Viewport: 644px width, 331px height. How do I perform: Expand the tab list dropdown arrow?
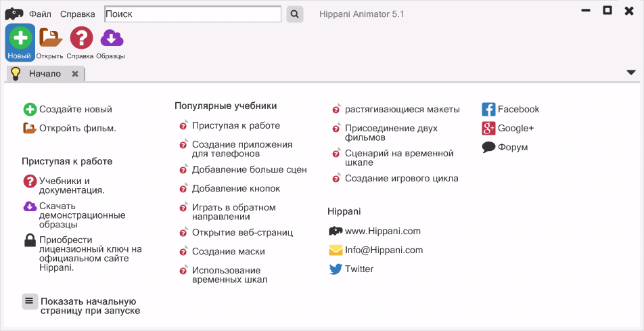pyautogui.click(x=631, y=72)
